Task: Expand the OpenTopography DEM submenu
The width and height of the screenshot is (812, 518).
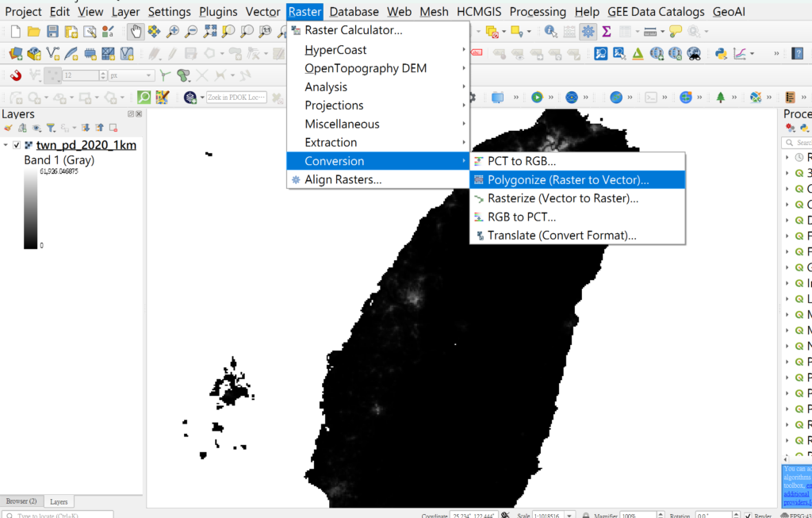Action: 378,68
